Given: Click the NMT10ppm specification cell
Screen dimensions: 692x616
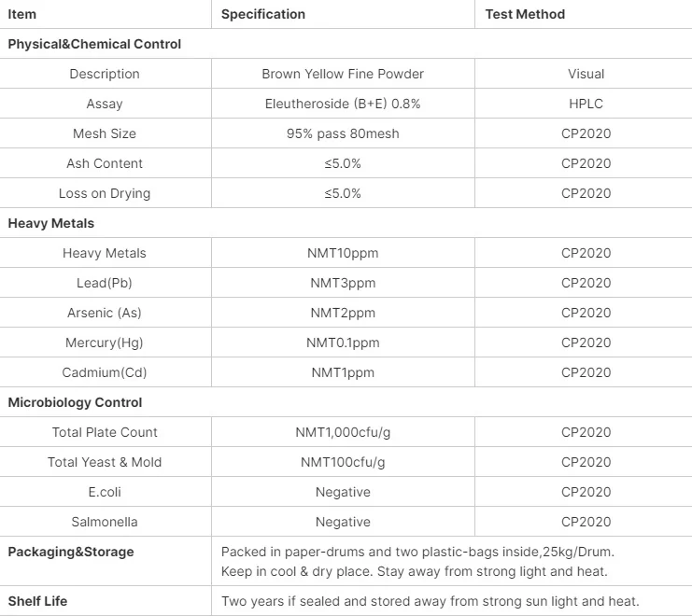Looking at the screenshot, I should tap(343, 253).
